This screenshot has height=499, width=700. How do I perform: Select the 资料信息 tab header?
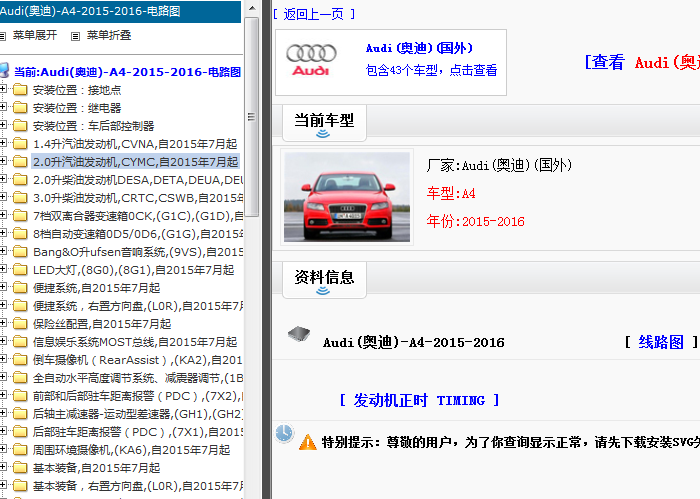tap(324, 280)
